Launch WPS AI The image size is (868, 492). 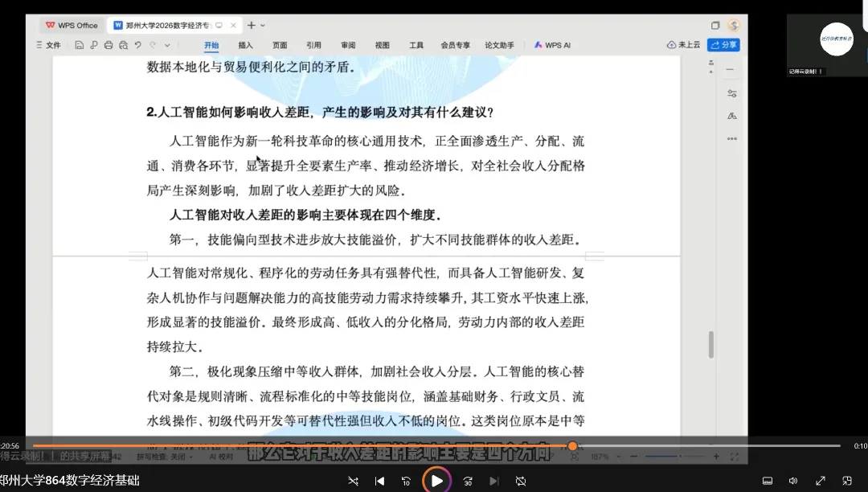552,45
